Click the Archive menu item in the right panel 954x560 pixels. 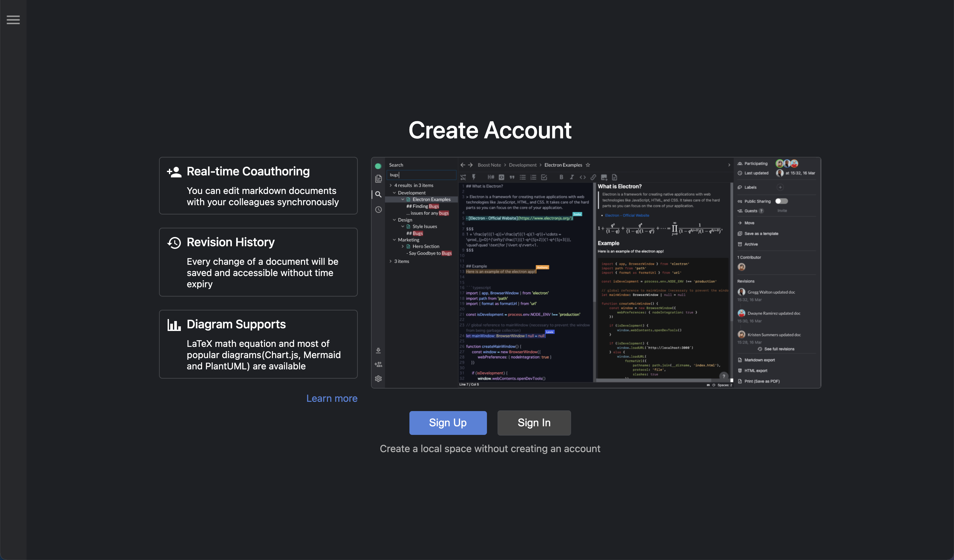751,245
